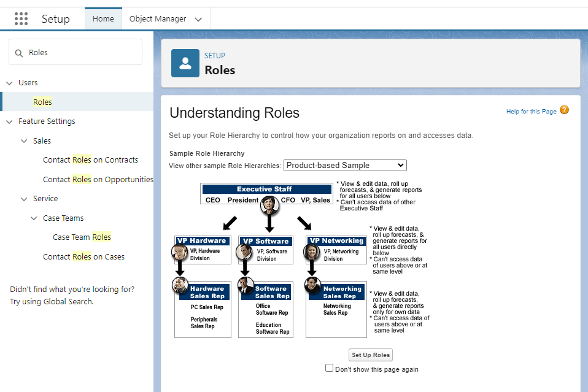Collapse the Case Teams chevron
The height and width of the screenshot is (392, 588).
click(34, 218)
